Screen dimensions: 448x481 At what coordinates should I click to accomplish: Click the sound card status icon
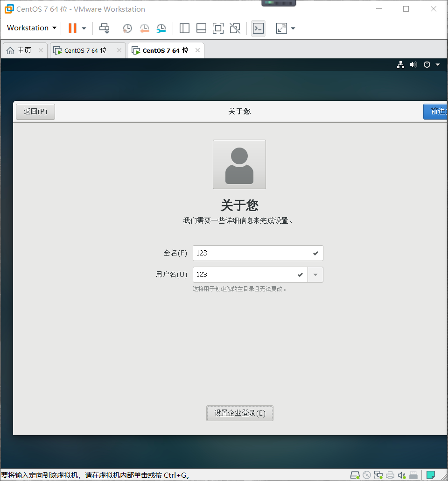pos(402,475)
